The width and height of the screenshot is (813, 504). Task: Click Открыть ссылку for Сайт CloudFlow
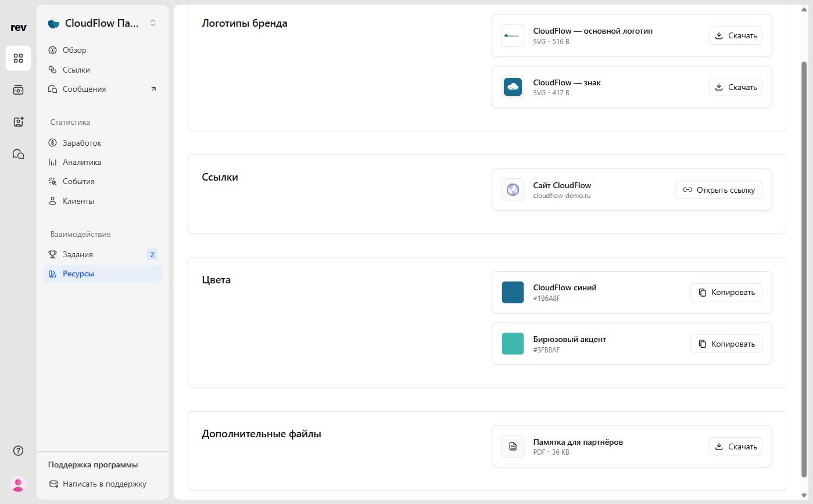click(x=719, y=190)
